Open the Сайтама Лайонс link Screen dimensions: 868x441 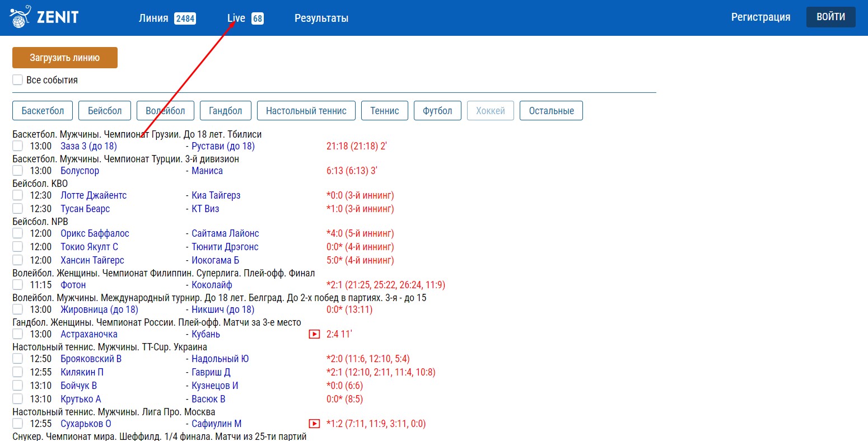225,233
